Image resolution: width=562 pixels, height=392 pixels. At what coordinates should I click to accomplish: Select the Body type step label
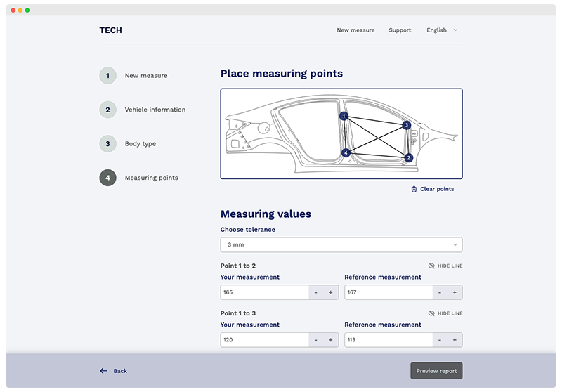(140, 144)
